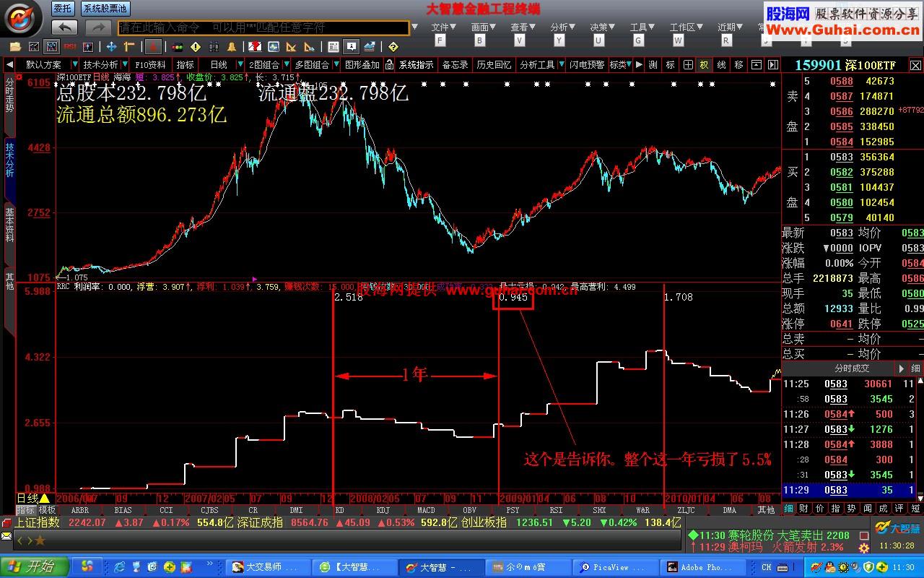The width and height of the screenshot is (924, 578).
Task: Click the 上证指数 ticker in status bar
Action: click(38, 522)
